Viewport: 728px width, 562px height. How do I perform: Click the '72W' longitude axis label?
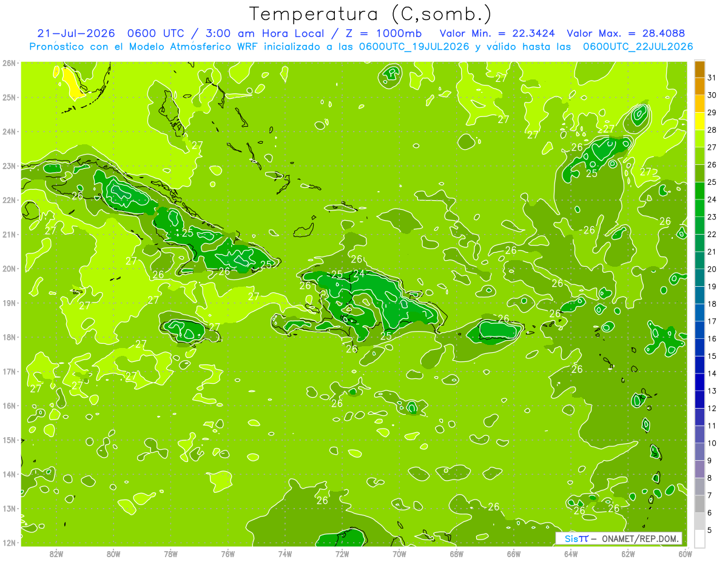(342, 554)
